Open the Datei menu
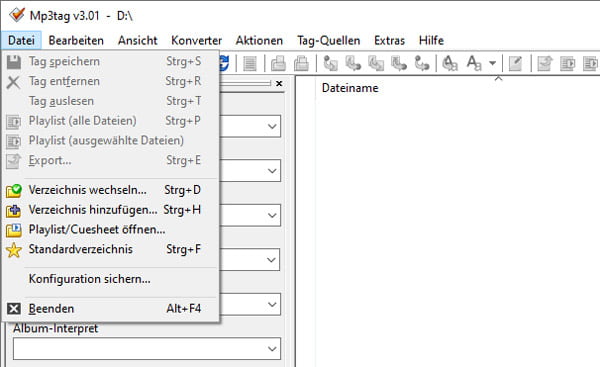 tap(21, 40)
